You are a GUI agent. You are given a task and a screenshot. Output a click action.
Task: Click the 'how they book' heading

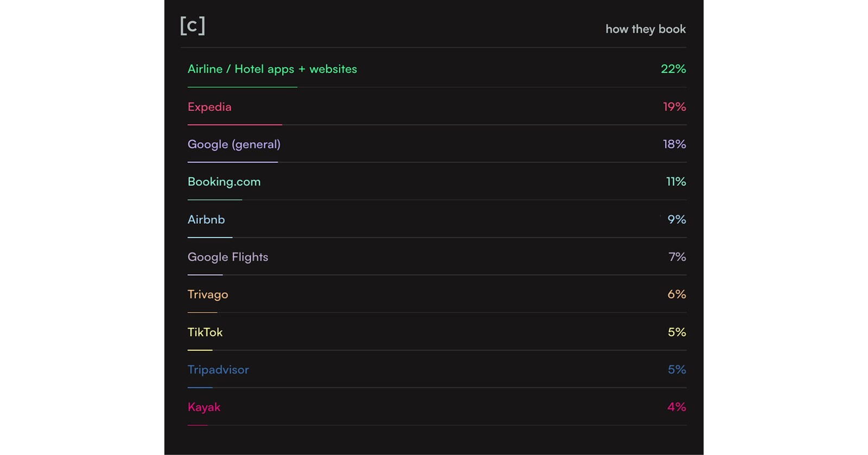click(645, 29)
